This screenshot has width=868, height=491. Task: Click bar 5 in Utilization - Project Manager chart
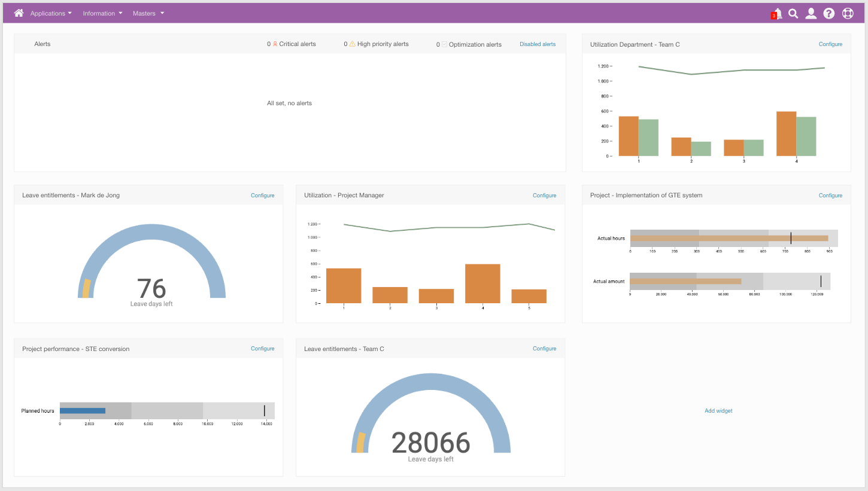pos(529,296)
